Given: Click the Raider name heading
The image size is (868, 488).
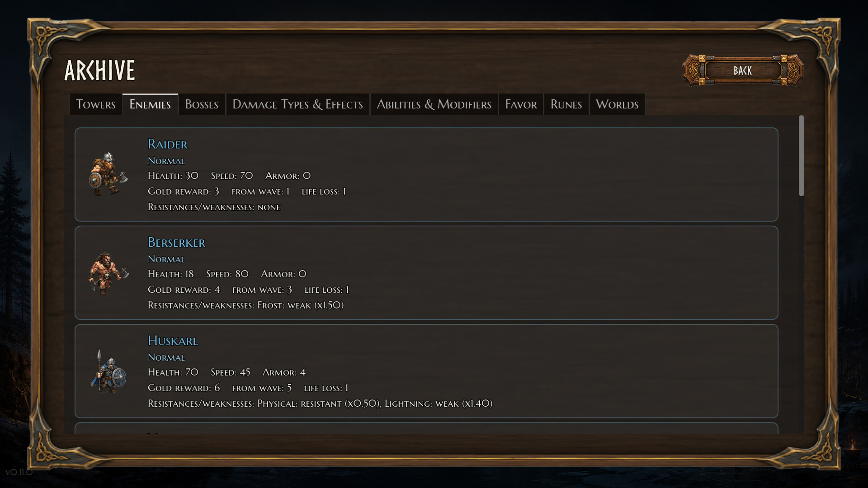Looking at the screenshot, I should click(168, 144).
